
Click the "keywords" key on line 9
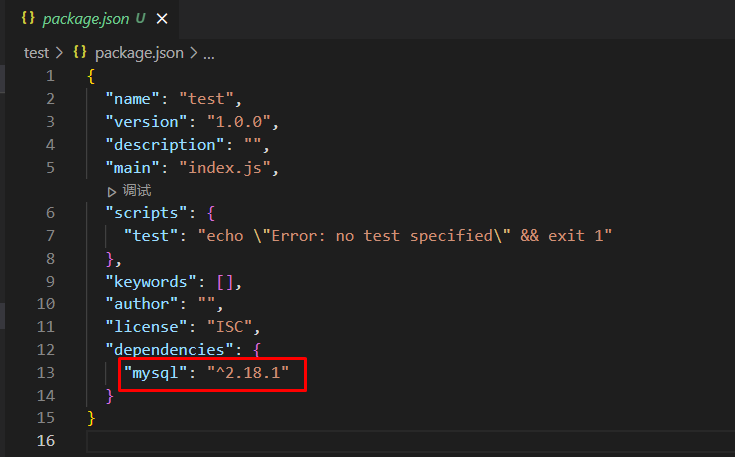coord(151,282)
